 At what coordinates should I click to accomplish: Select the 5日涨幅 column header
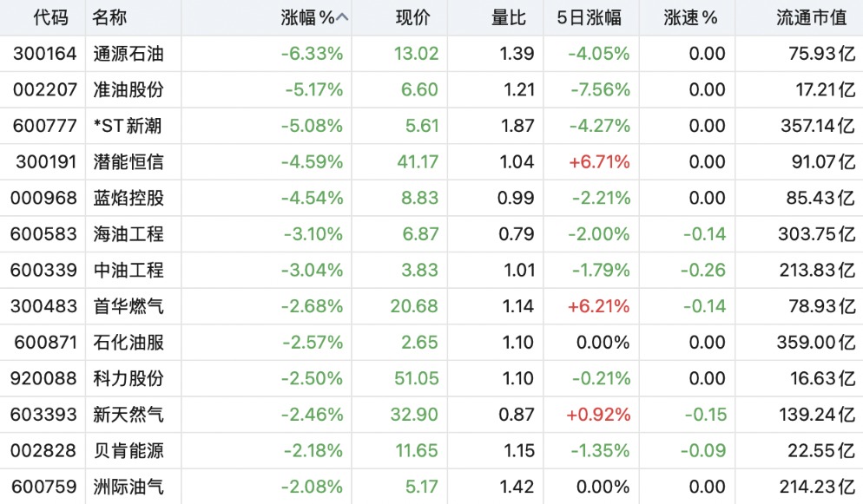tap(589, 18)
